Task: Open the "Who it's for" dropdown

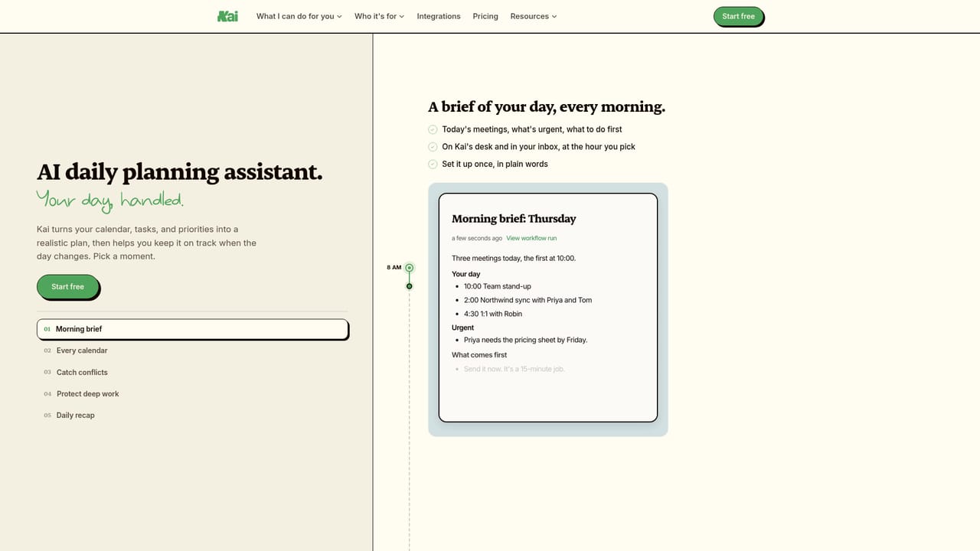Action: (x=379, y=16)
